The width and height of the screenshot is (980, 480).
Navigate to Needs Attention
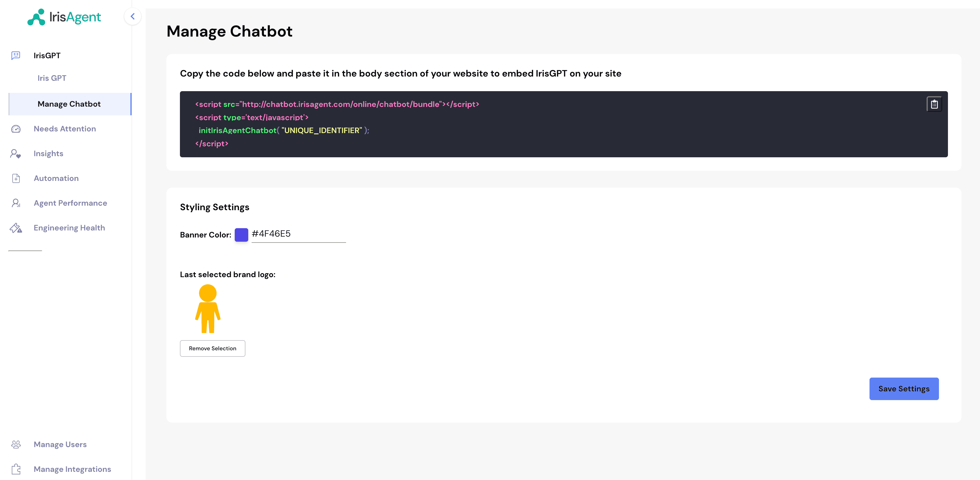[x=65, y=129]
